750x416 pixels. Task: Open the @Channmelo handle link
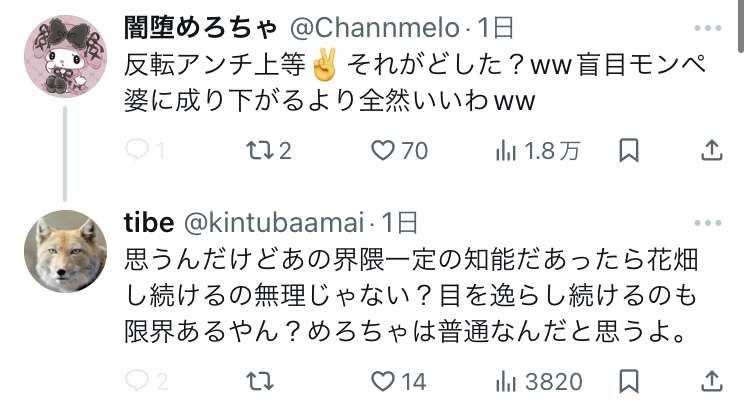point(375,28)
